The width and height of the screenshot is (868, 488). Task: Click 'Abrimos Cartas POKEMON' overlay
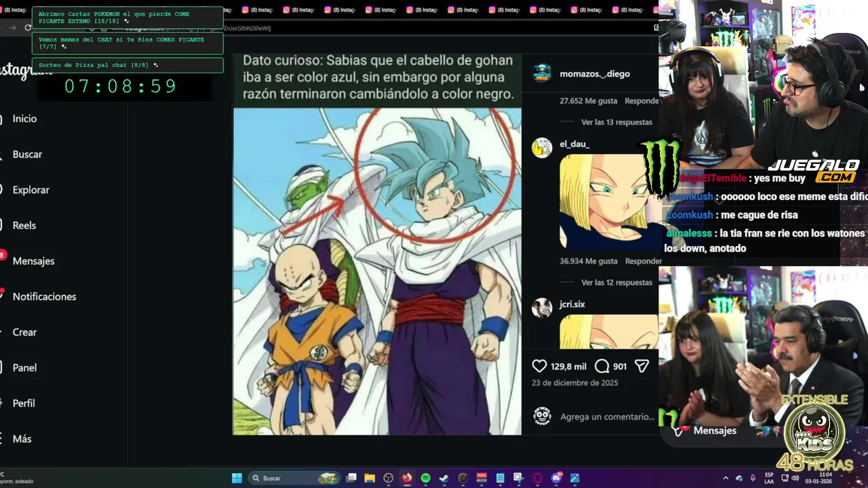click(x=127, y=18)
